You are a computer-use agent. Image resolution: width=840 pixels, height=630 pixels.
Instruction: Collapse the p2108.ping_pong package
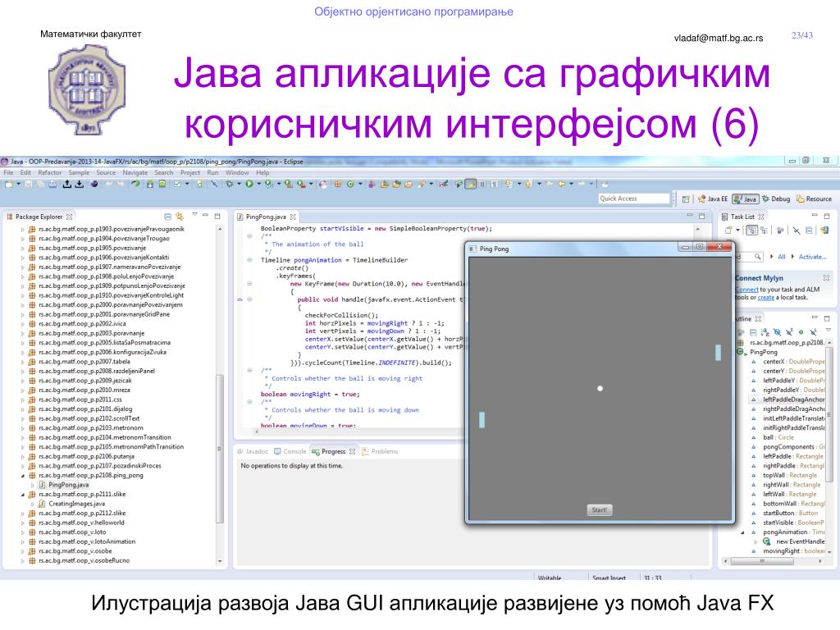point(22,476)
